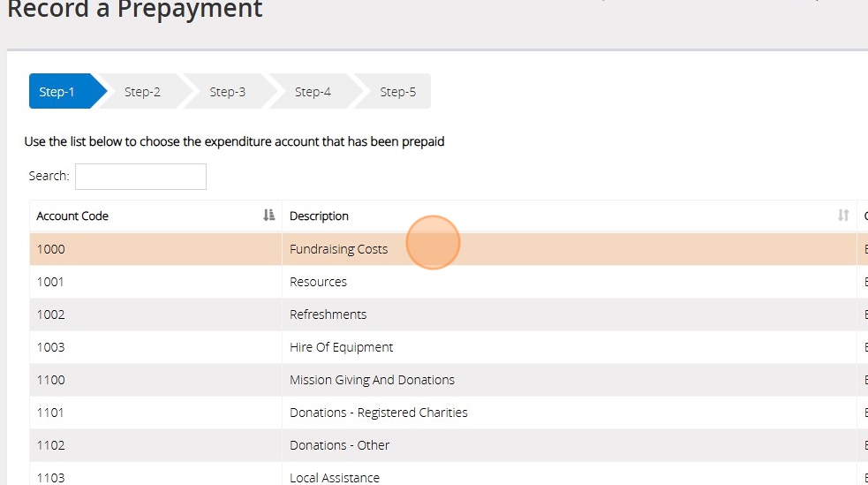Select account code 1000 cell
Viewport: 868px width, 485px height.
pyautogui.click(x=155, y=249)
